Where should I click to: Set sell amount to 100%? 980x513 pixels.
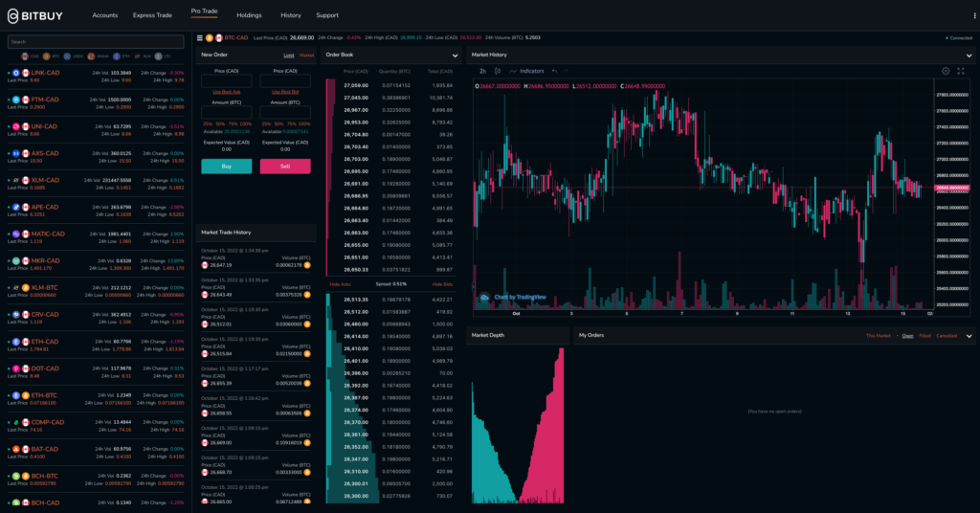pos(305,124)
